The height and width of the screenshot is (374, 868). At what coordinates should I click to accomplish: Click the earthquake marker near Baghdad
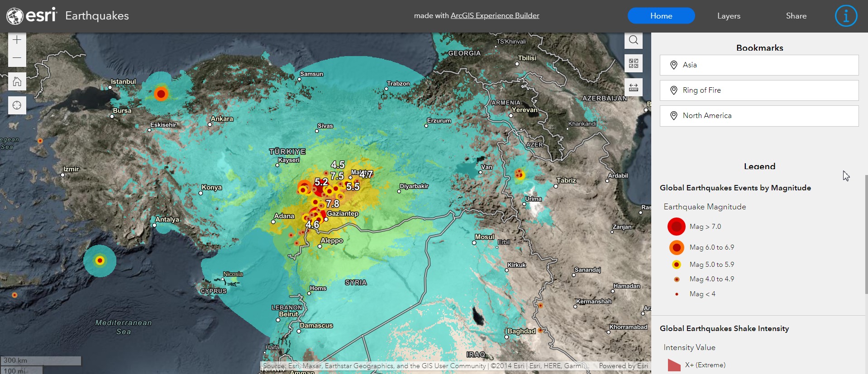click(540, 330)
